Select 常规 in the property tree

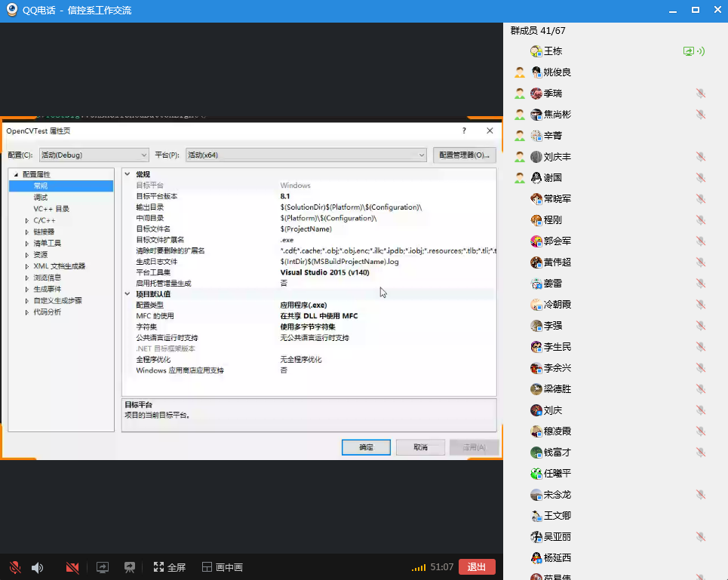(41, 186)
